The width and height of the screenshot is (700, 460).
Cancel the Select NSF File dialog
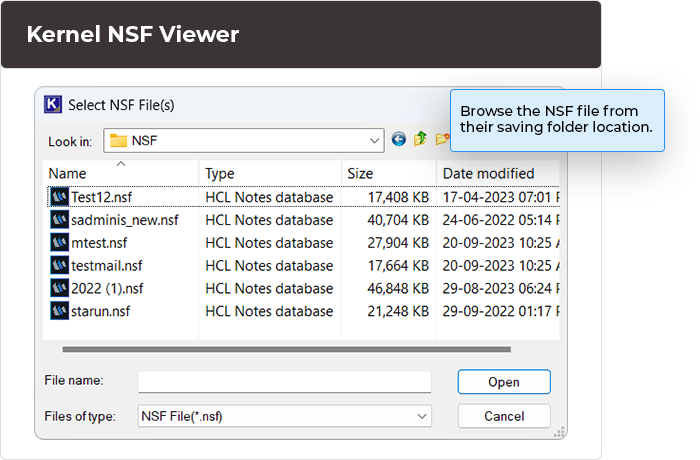[504, 416]
